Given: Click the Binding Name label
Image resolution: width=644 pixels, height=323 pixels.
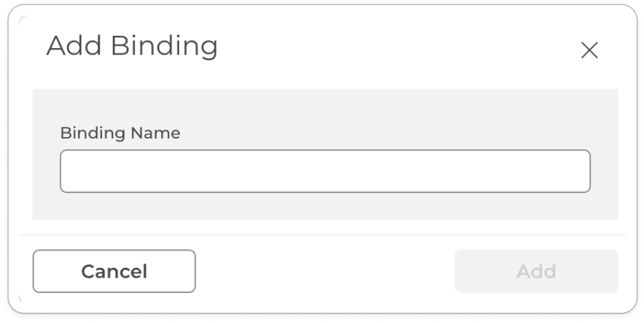Looking at the screenshot, I should click(x=120, y=132).
